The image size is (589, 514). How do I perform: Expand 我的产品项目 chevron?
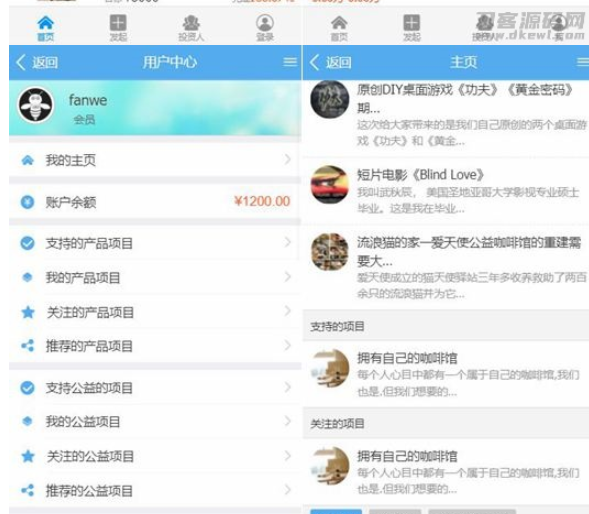(x=288, y=277)
